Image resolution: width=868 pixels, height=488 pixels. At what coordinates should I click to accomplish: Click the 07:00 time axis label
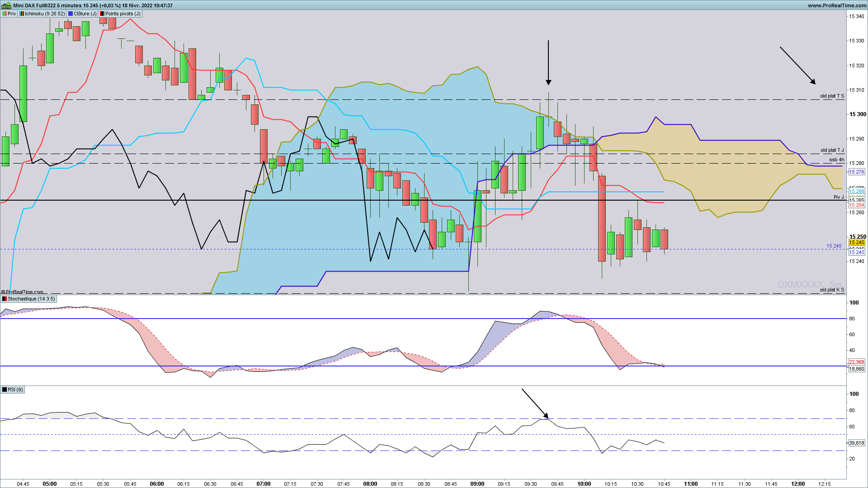pyautogui.click(x=264, y=484)
